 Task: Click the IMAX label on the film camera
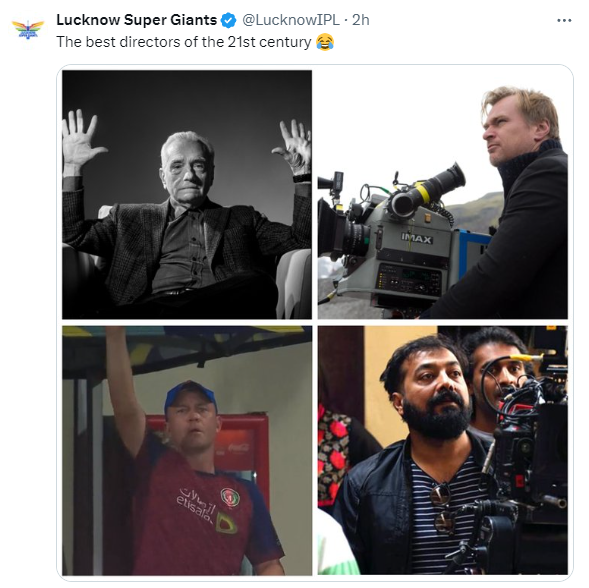416,238
